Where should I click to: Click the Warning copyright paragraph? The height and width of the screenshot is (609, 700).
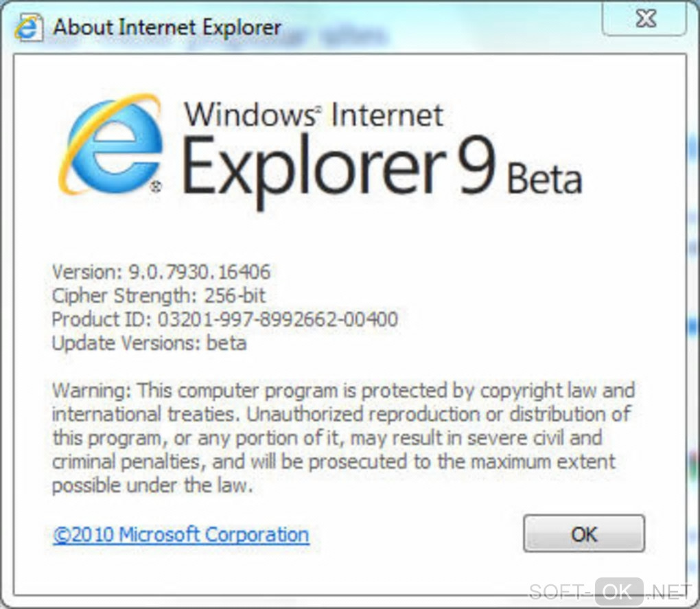pos(343,437)
